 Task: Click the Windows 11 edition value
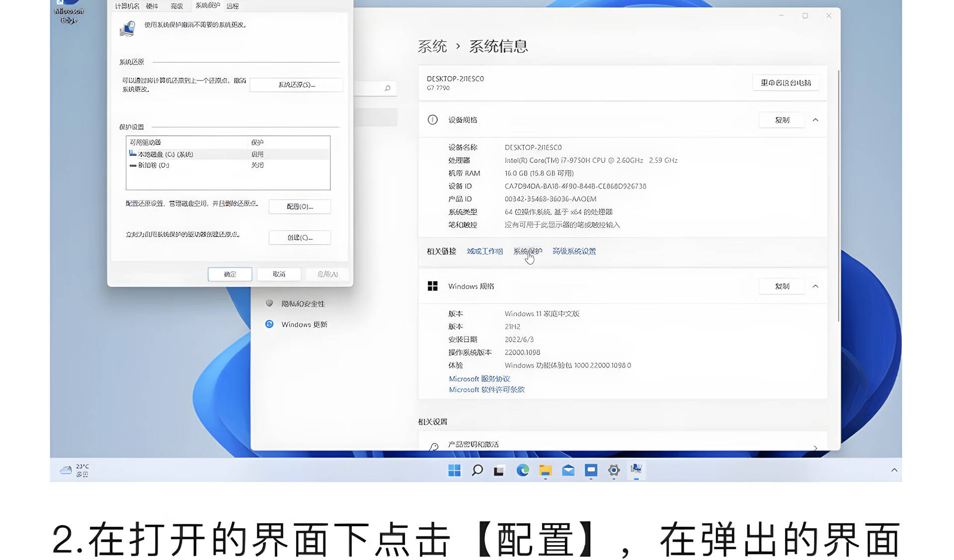[x=542, y=314]
